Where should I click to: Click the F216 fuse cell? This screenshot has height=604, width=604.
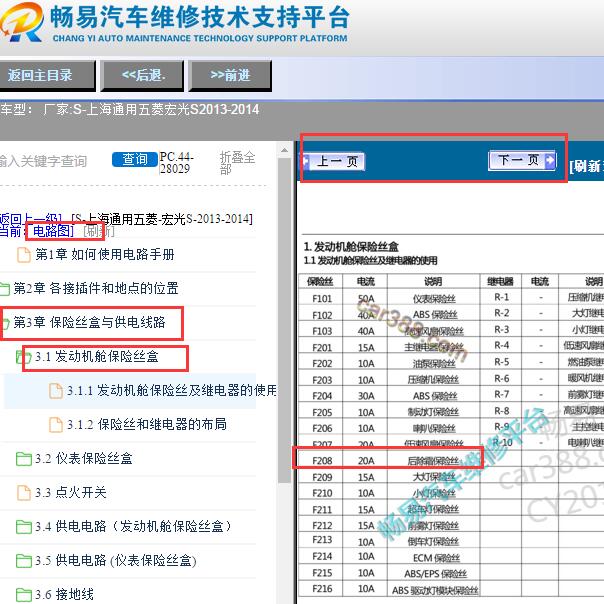click(x=322, y=589)
